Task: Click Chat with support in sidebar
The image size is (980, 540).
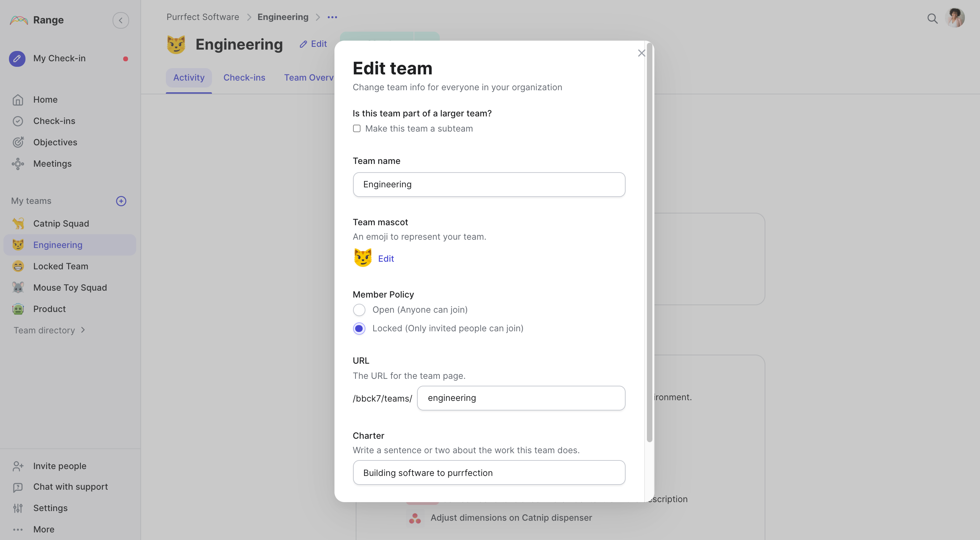Action: pyautogui.click(x=71, y=487)
